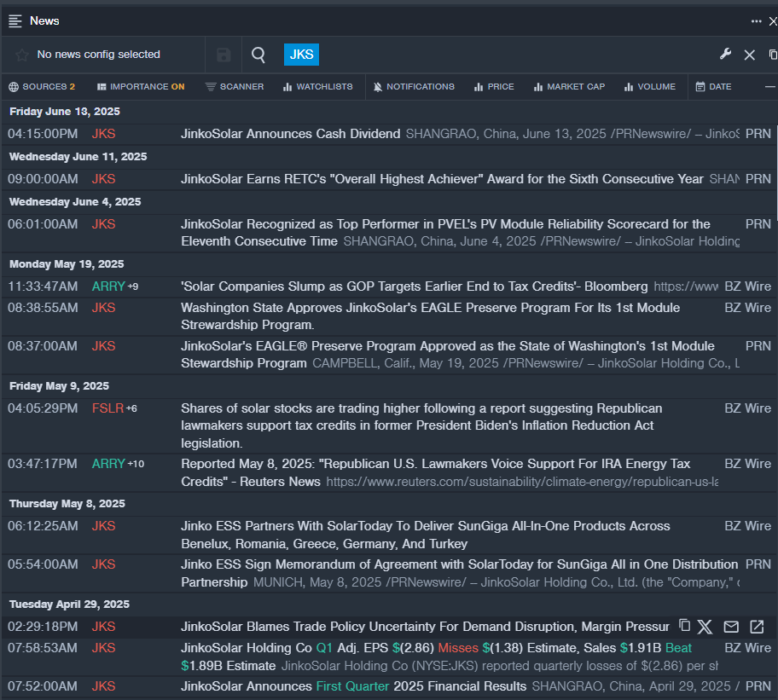Screen dimensions: 778x700
Task: Expand the +6 related tickers badge
Action: tap(131, 408)
